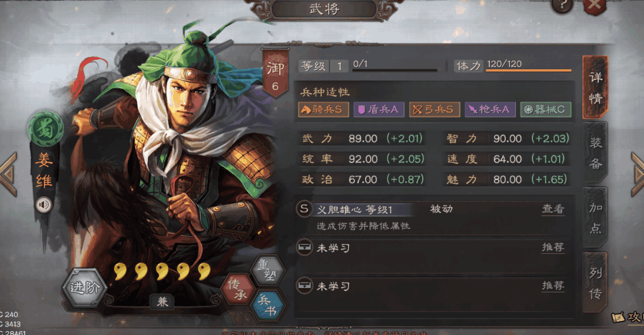Switch to the 加点 tab
Viewport: 644px width, 335px height.
point(595,218)
